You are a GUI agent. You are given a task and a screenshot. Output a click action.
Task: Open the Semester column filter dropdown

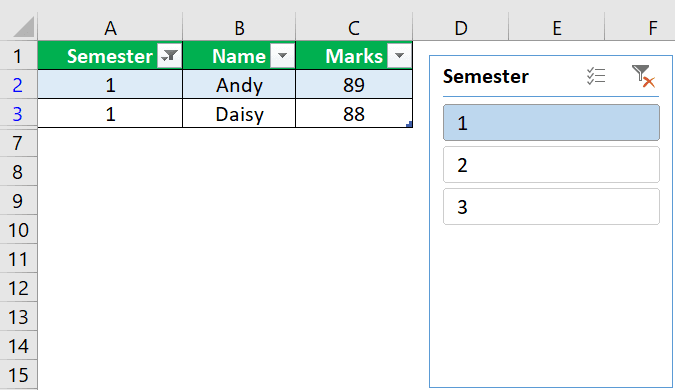pyautogui.click(x=170, y=56)
